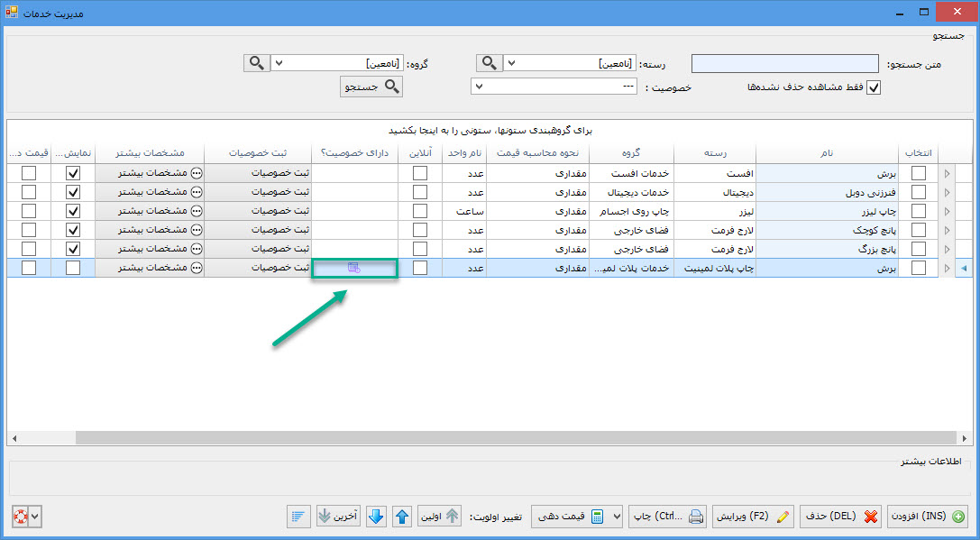Toggle آنلاین checkbox for افست برش row
Viewport: 980px width, 540px height.
click(x=420, y=173)
